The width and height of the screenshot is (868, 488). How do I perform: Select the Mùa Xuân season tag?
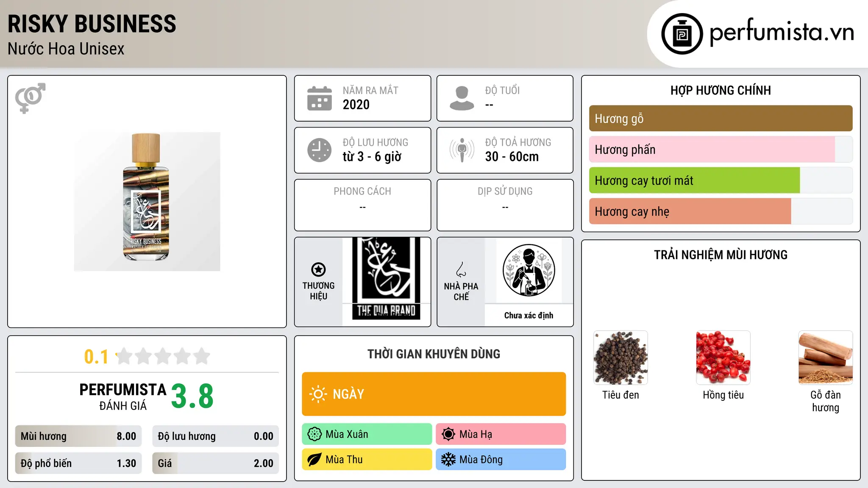tap(367, 434)
